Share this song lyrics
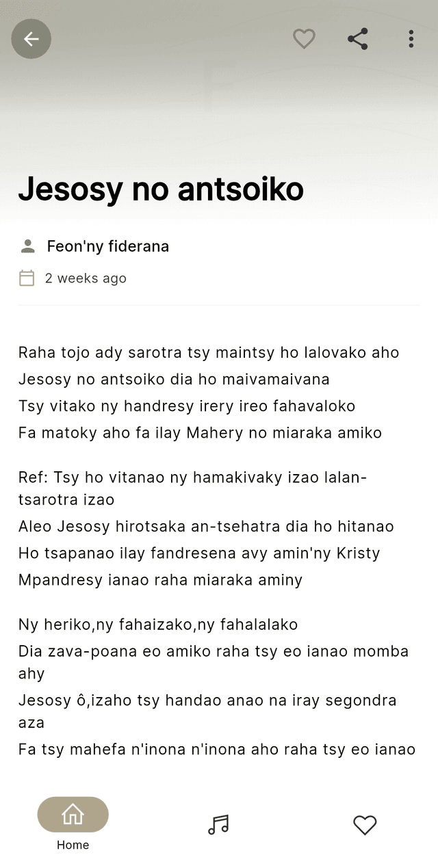Viewport: 438px width, 868px height. click(x=357, y=39)
